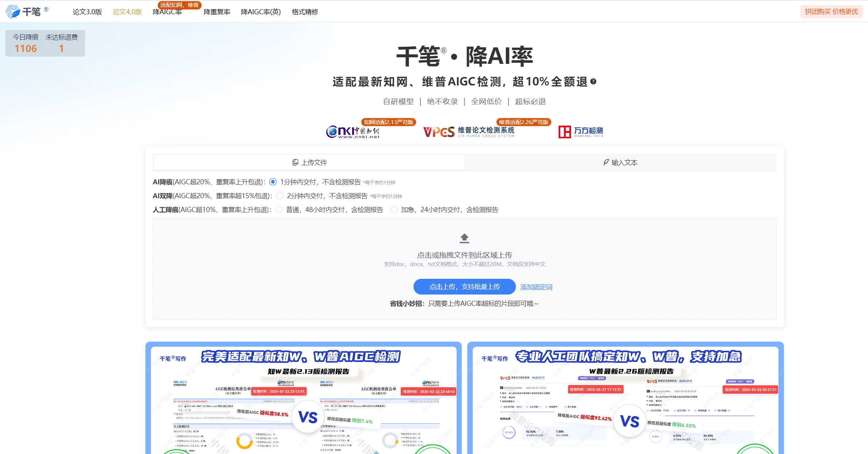The image size is (868, 454).
Task: Open 降AIGC率(英) navigation item
Action: 261,12
